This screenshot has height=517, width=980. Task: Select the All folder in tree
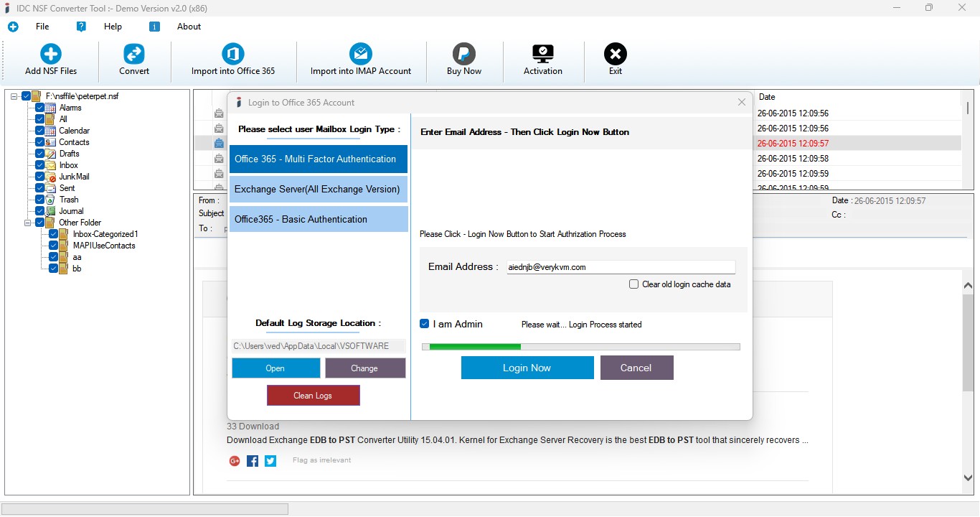pos(63,119)
